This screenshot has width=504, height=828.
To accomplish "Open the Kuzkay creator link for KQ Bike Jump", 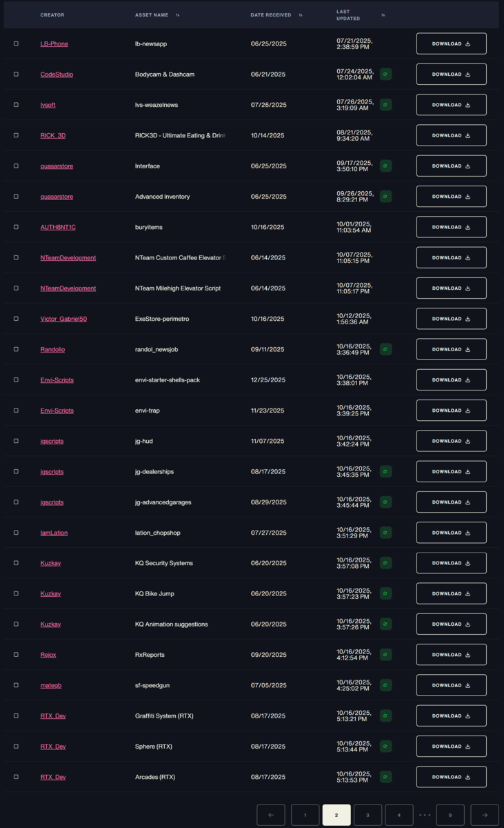I will 50,593.
